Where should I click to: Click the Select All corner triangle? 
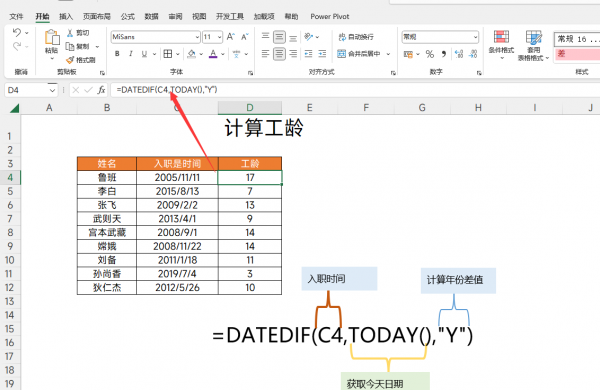(x=15, y=108)
